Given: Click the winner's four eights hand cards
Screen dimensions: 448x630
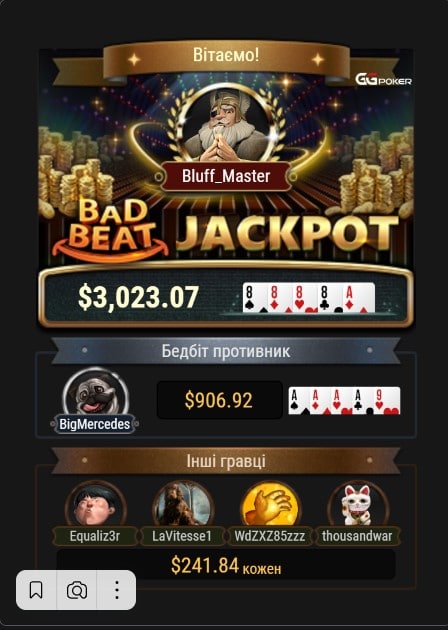Looking at the screenshot, I should pos(309,298).
